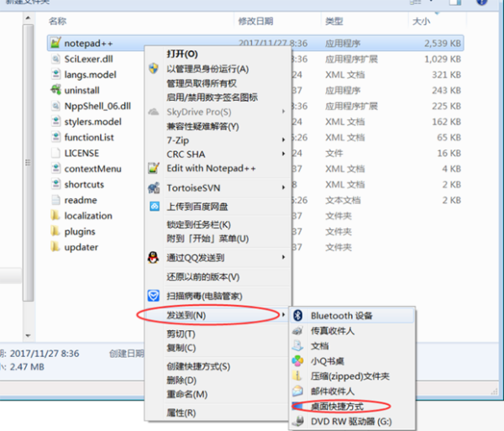Select 以管理员身份运行(A)
This screenshot has width=504, height=431.
207,69
